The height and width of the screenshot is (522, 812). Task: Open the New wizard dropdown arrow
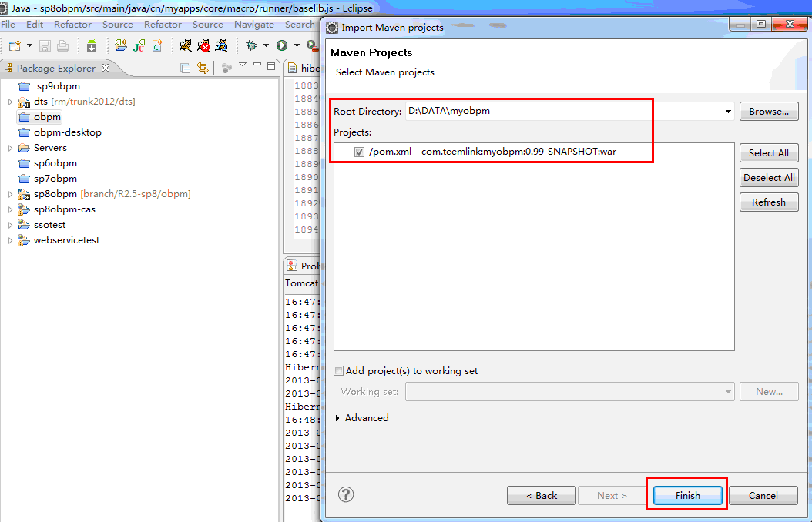point(29,45)
